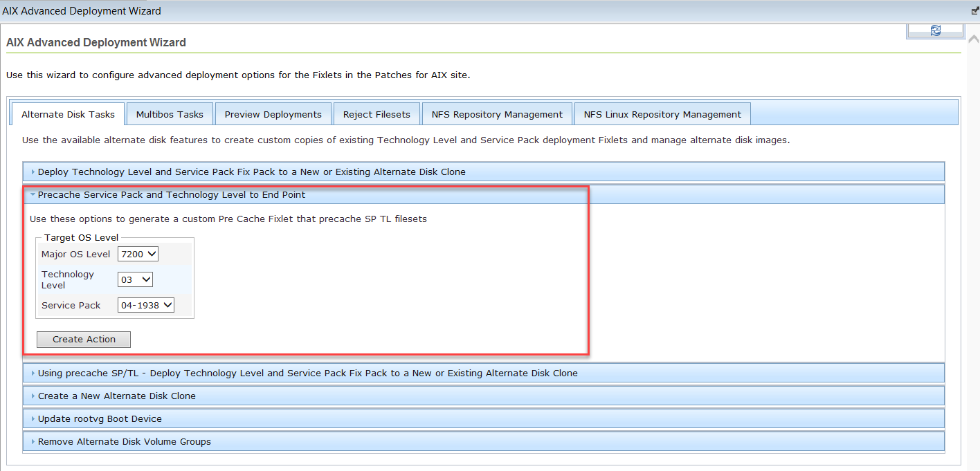Click the scroll up arrow on right scrollbar
This screenshot has width=980, height=471.
(x=973, y=39)
